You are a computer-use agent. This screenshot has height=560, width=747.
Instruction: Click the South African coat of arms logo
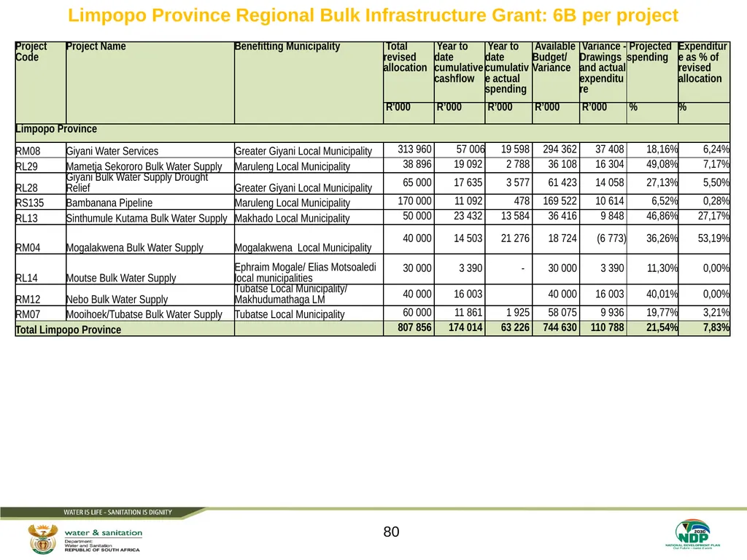[x=43, y=539]
